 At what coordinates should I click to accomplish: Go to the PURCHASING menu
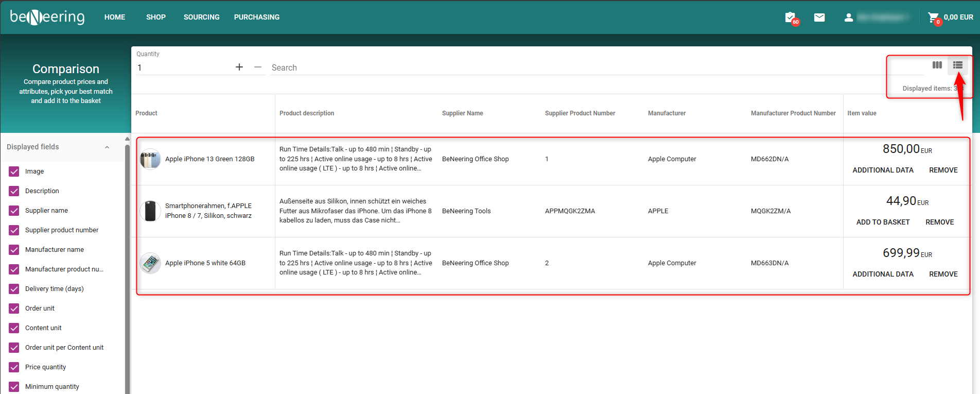[x=256, y=17]
